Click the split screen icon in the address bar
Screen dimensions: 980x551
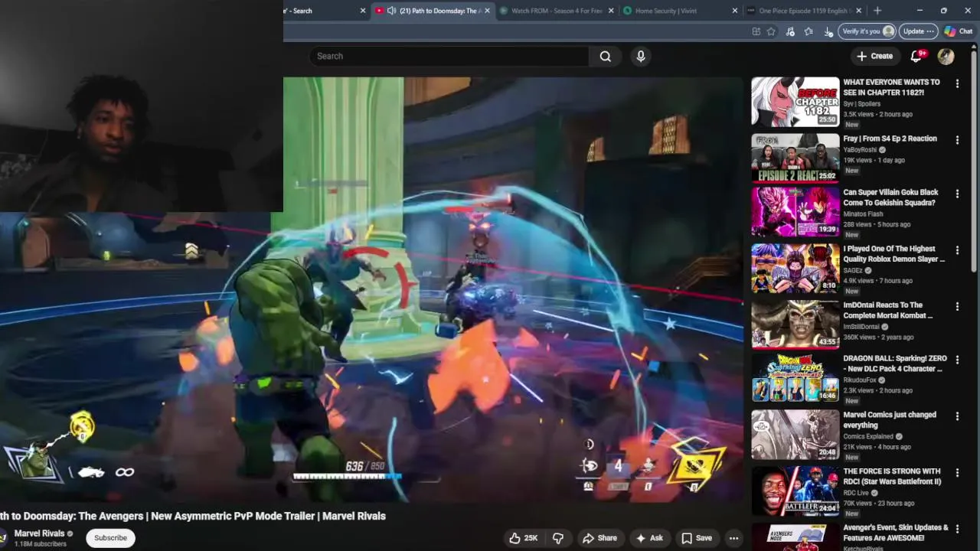point(756,31)
